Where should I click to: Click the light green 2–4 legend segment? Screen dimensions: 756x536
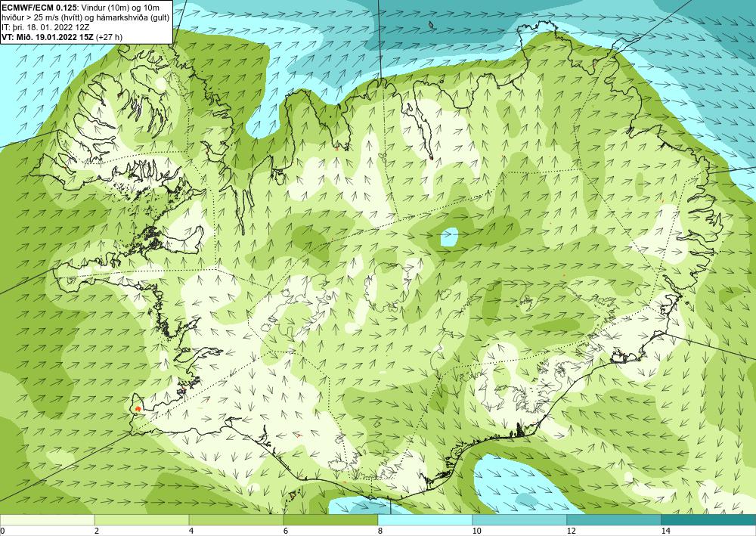[x=142, y=520]
